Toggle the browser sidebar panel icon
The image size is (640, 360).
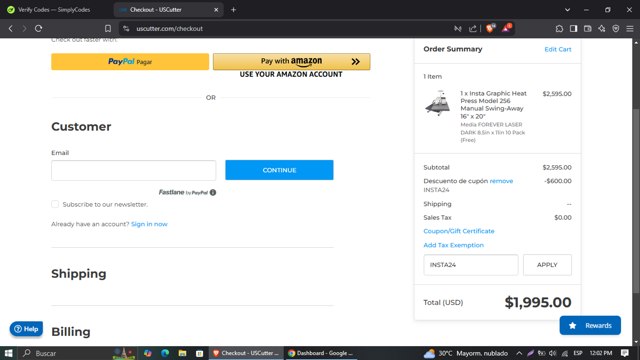tap(573, 29)
